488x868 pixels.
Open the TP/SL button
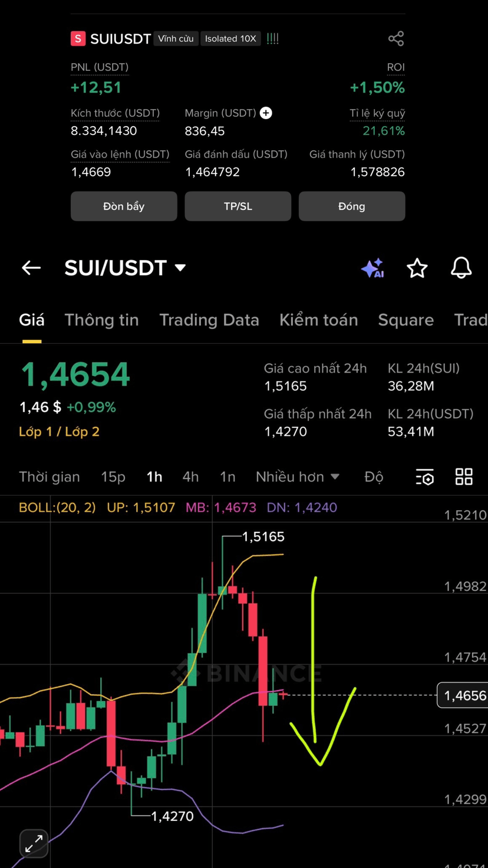pos(238,206)
